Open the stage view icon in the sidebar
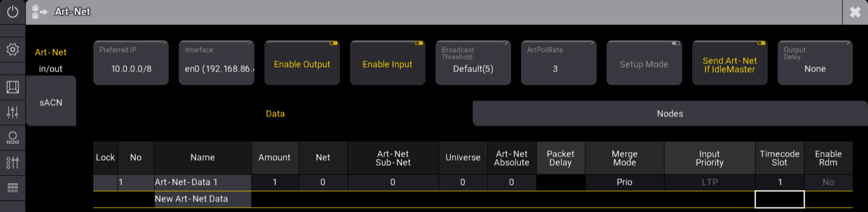The height and width of the screenshot is (212, 868). (x=12, y=87)
